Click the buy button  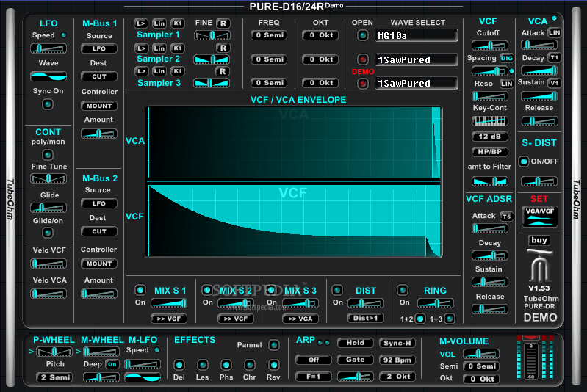pyautogui.click(x=539, y=240)
